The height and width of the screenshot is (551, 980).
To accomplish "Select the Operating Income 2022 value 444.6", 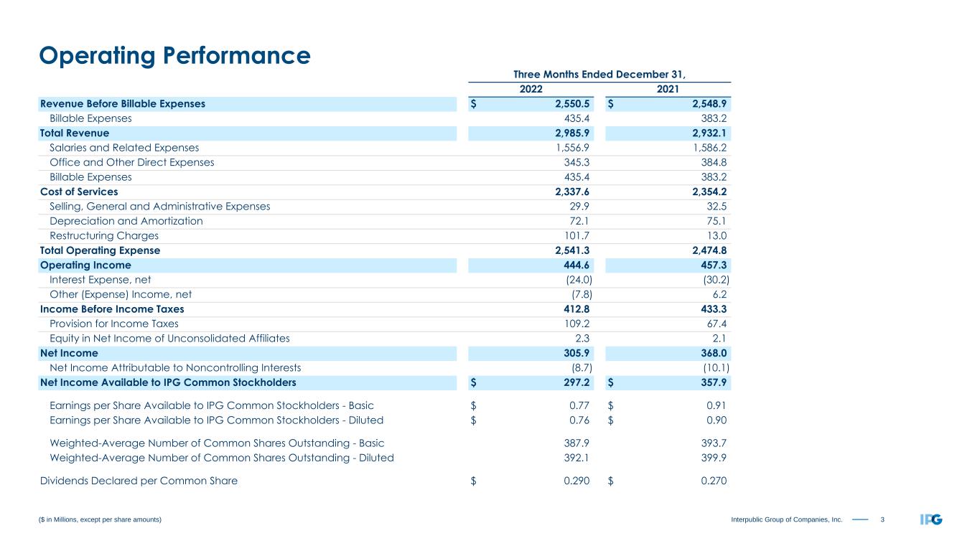I will point(576,265).
